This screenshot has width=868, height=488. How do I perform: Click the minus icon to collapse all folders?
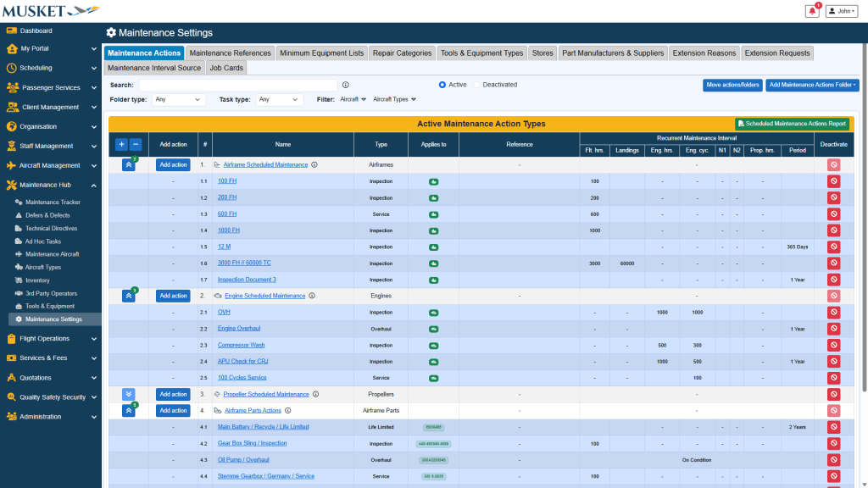pos(136,144)
